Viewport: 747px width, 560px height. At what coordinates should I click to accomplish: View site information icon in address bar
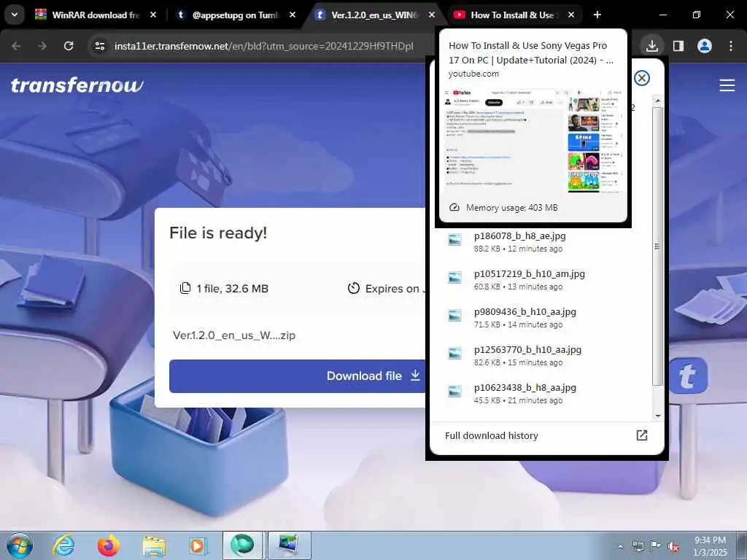click(x=99, y=46)
